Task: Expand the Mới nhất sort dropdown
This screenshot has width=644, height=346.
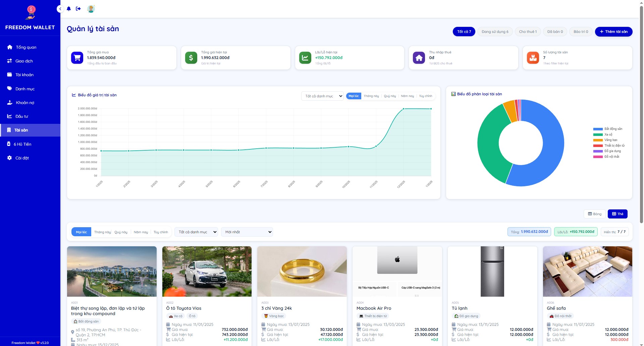Action: click(247, 232)
